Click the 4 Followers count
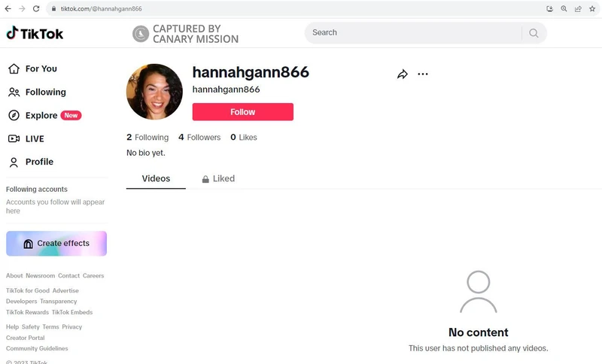Image resolution: width=602 pixels, height=364 pixels. pos(199,138)
